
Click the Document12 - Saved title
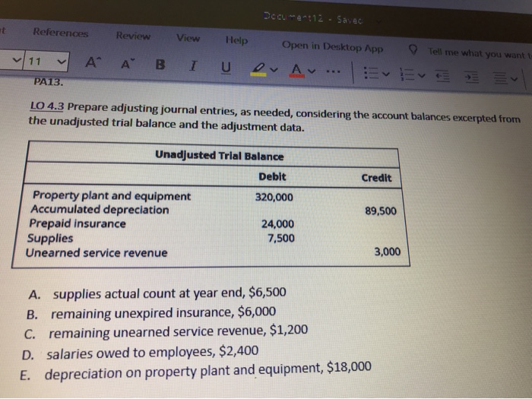click(313, 18)
